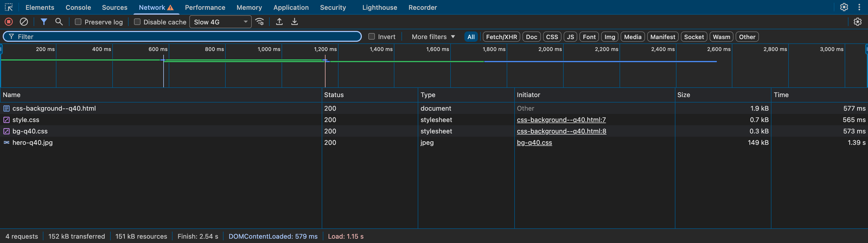Open Network panel settings gear

[857, 22]
